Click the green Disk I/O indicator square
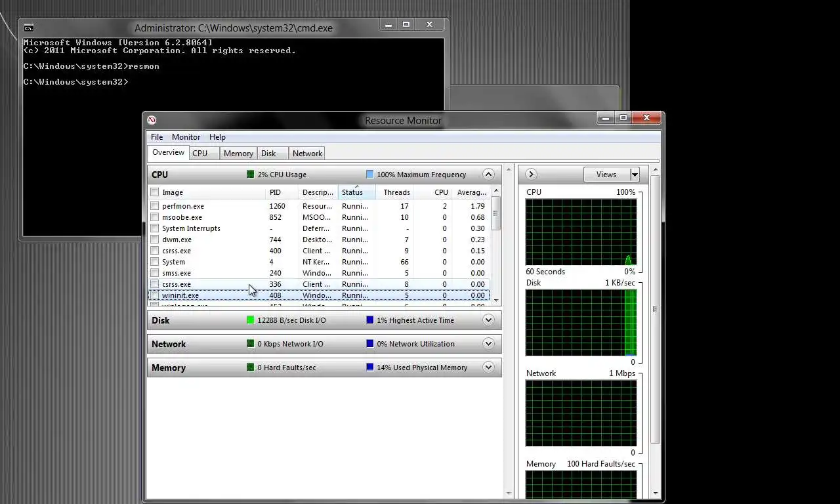Image resolution: width=840 pixels, height=504 pixels. pos(251,320)
